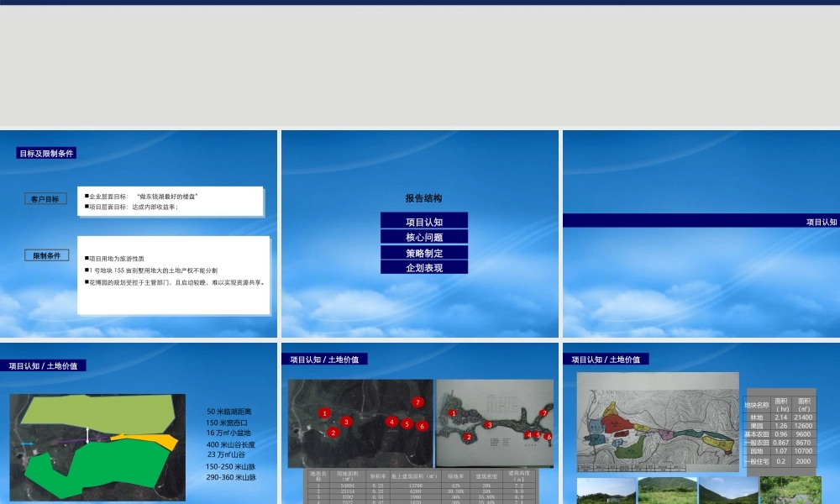Click the 一般农田 row in the land-type table
The width and height of the screenshot is (840, 504).
pos(780,443)
